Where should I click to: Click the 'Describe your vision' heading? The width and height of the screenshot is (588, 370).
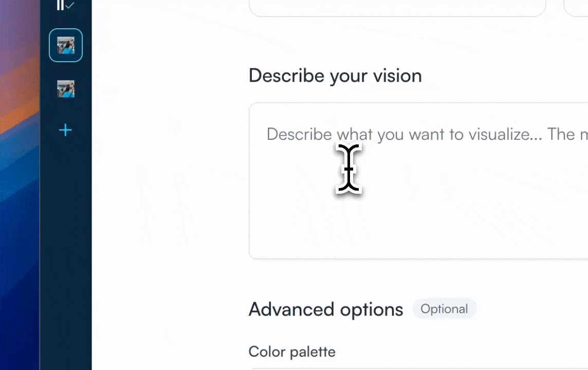(335, 76)
